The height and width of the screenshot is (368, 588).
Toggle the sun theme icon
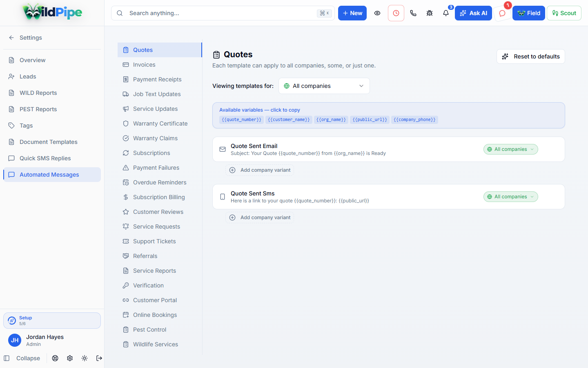pyautogui.click(x=85, y=358)
